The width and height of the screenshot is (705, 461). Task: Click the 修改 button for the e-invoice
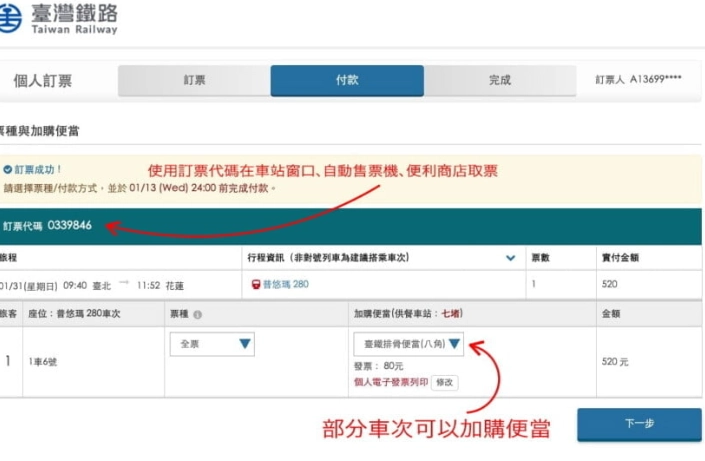click(x=445, y=382)
